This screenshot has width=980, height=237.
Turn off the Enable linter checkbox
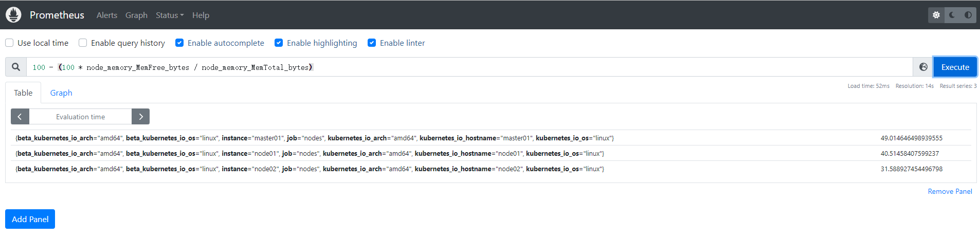[x=372, y=43]
